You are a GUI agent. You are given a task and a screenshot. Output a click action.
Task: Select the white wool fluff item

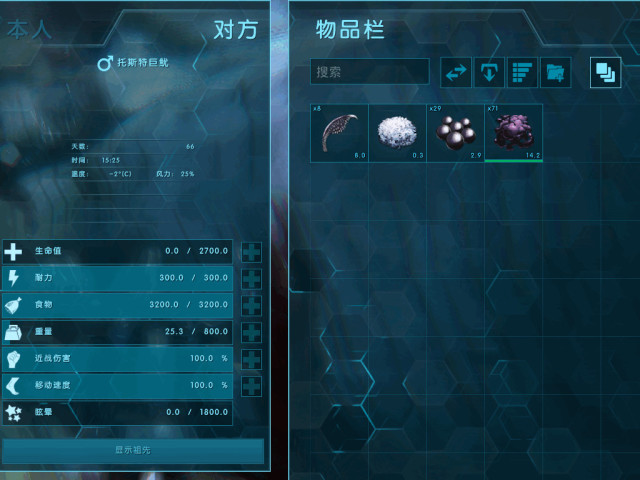[x=398, y=133]
